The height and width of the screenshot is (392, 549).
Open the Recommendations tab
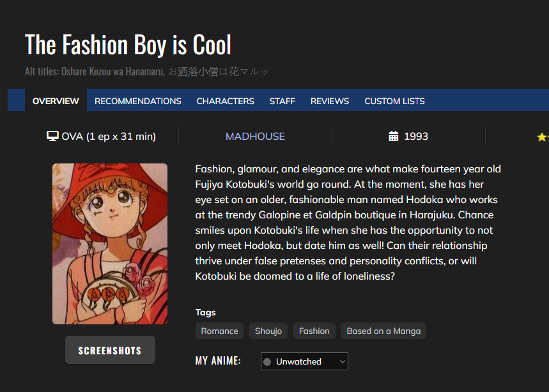137,101
